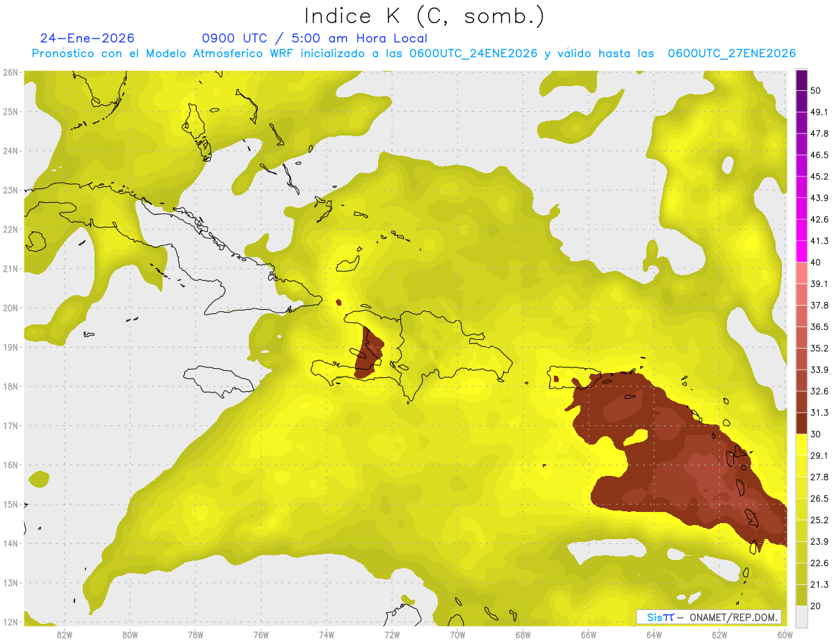The width and height of the screenshot is (834, 644).
Task: Click the latitude axis label 20N
Action: [10, 308]
